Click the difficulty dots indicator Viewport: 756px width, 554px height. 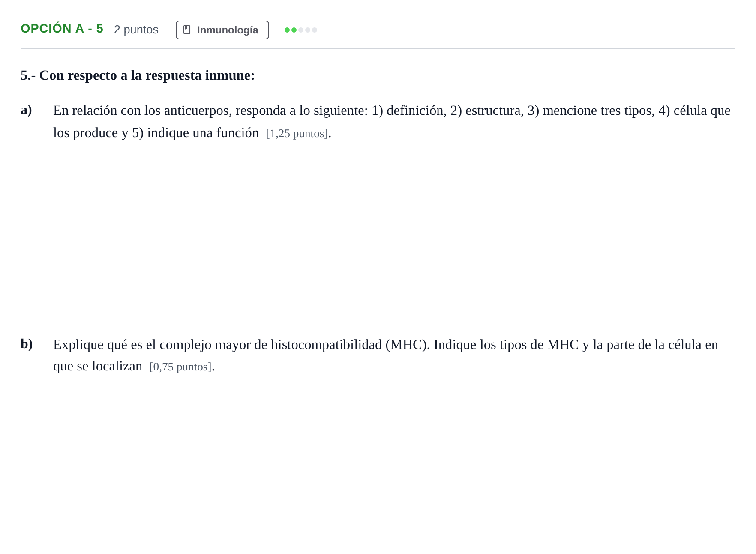[x=300, y=30]
